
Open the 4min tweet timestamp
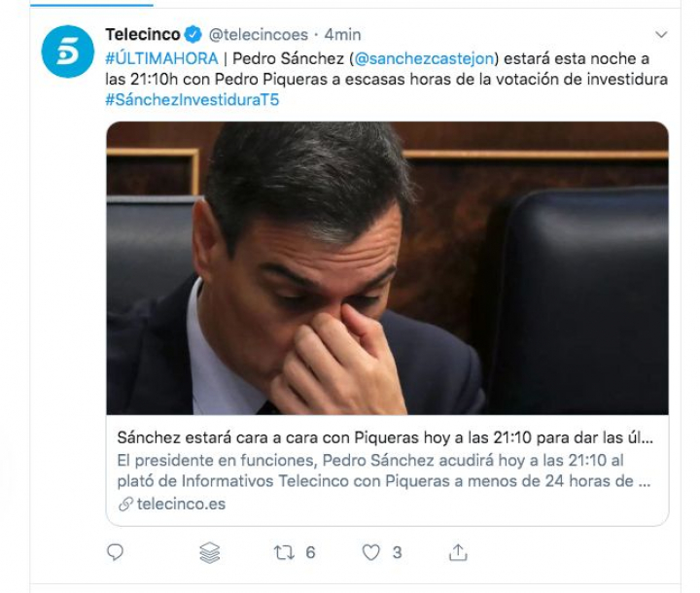click(x=342, y=34)
